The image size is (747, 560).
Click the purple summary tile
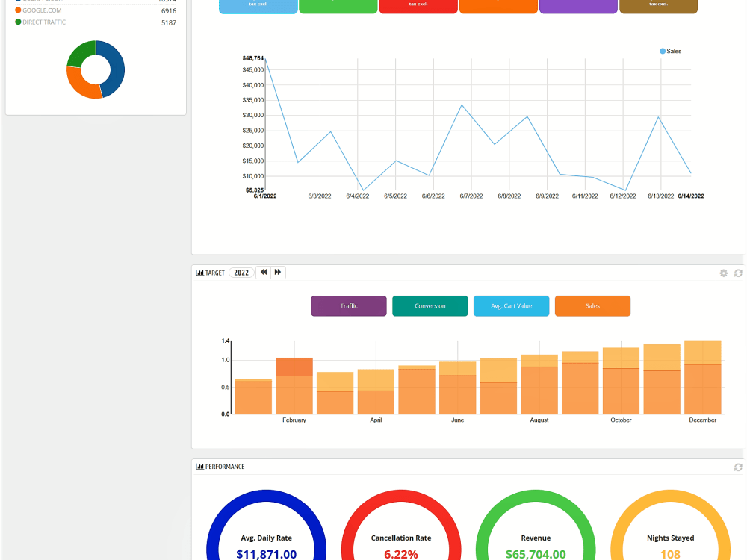tap(578, 6)
